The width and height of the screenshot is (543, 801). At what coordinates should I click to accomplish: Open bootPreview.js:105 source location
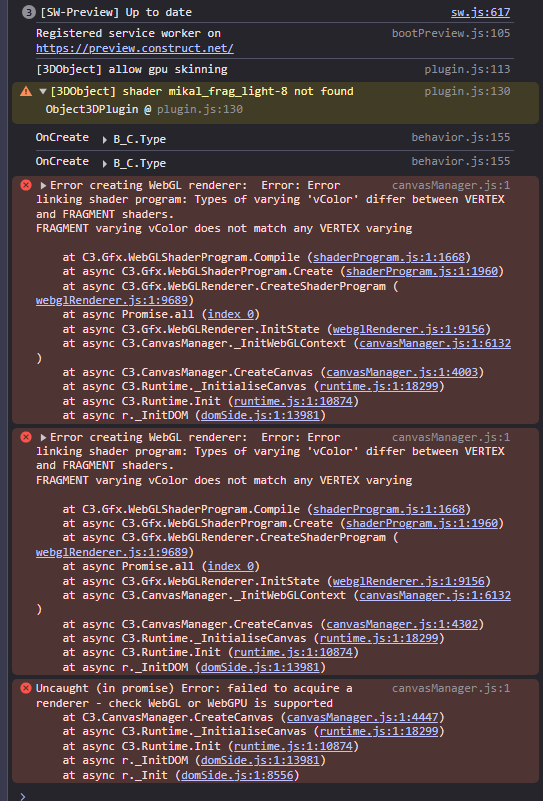pos(451,33)
